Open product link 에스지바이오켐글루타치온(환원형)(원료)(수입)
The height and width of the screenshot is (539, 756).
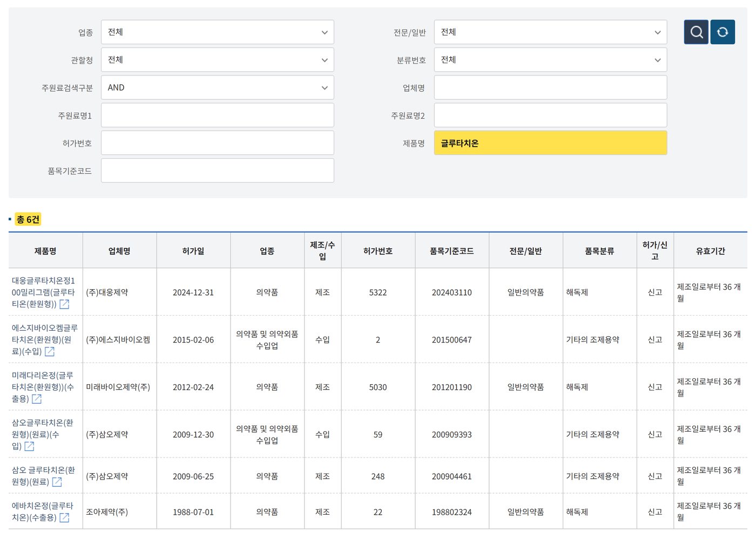click(44, 340)
